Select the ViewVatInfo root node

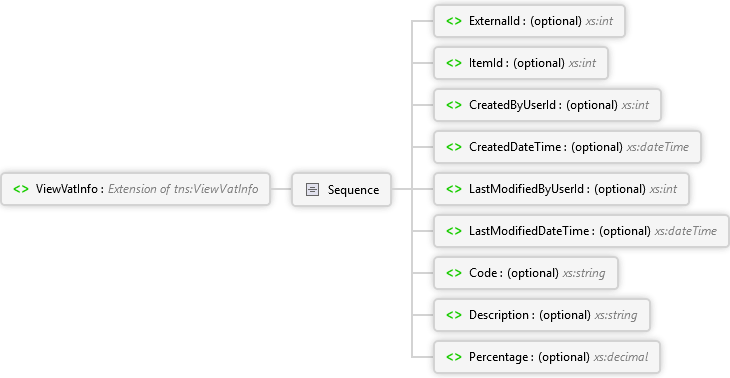135,189
